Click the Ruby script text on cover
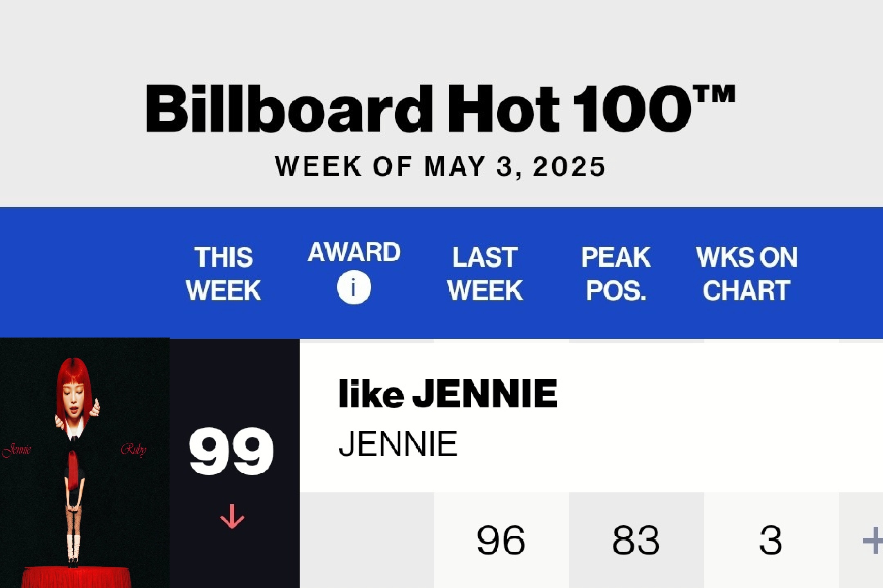The height and width of the screenshot is (588, 883). (134, 450)
